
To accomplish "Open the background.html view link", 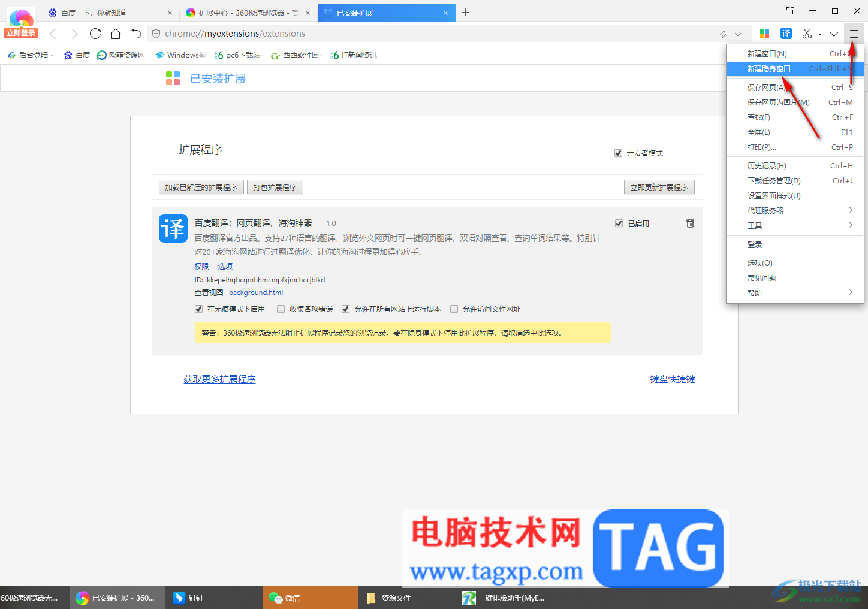I will 256,293.
